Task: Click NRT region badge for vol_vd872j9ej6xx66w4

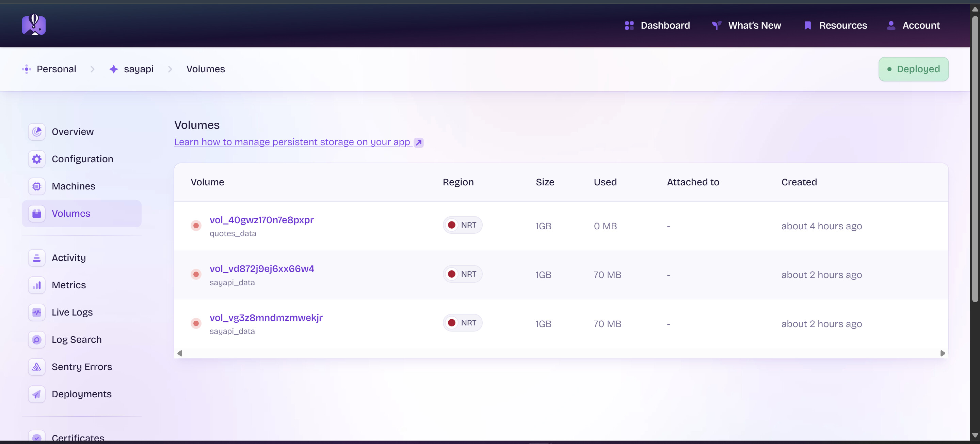Action: pos(462,274)
